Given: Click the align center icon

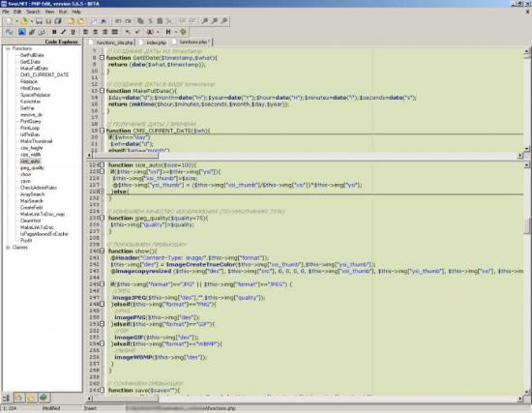Looking at the screenshot, I should coord(96,32).
